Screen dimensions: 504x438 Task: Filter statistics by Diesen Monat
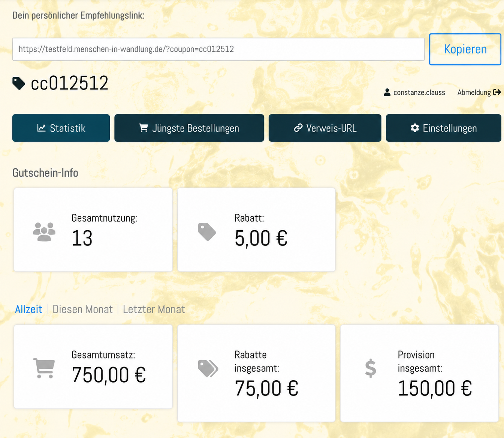[x=82, y=309]
